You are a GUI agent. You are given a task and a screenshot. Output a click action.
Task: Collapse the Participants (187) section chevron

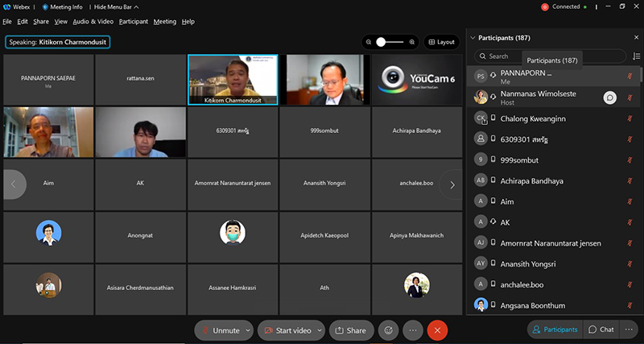click(x=472, y=38)
